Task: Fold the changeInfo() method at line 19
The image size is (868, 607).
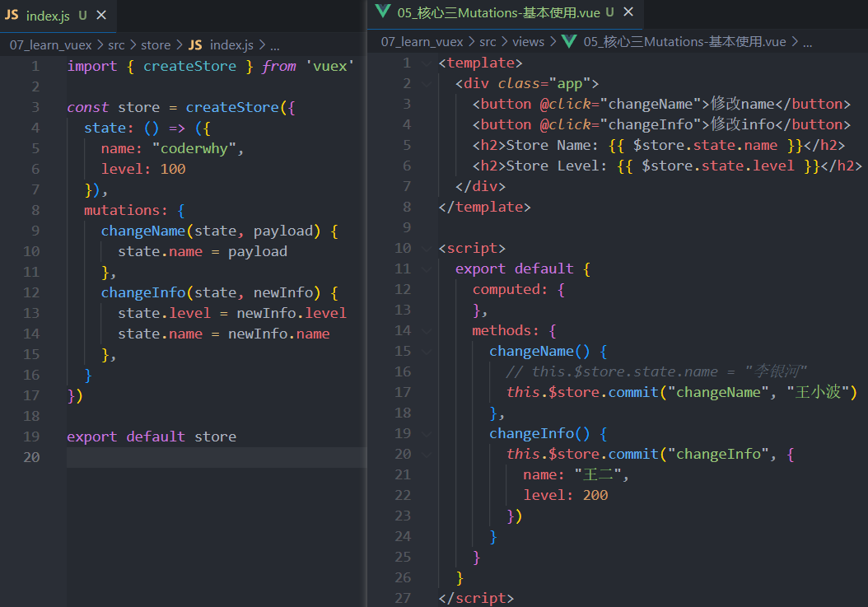Action: click(427, 434)
